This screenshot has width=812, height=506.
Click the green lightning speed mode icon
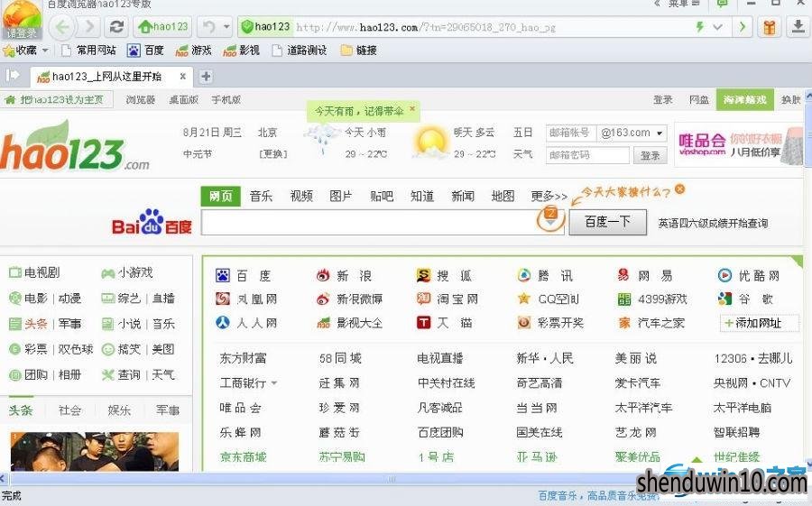tap(699, 27)
